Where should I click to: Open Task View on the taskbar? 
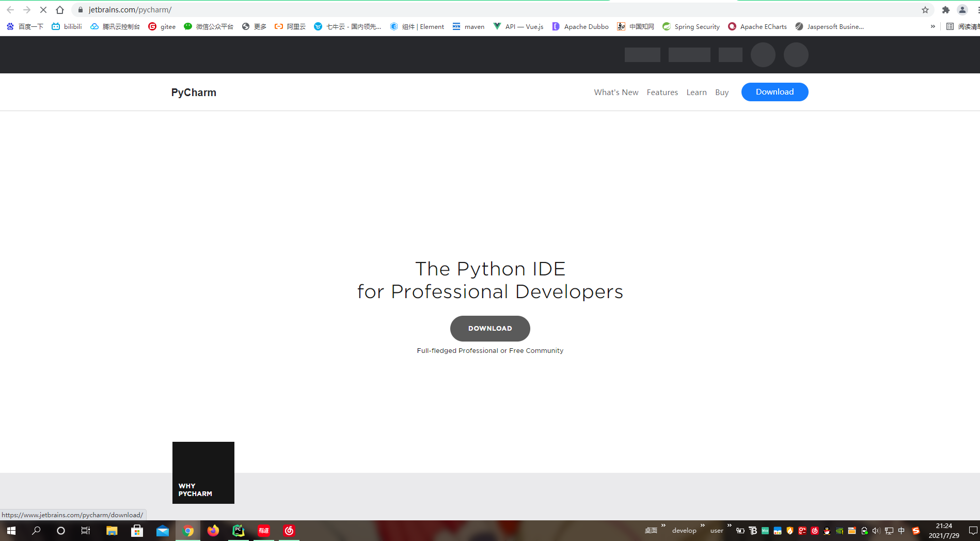[x=86, y=531]
